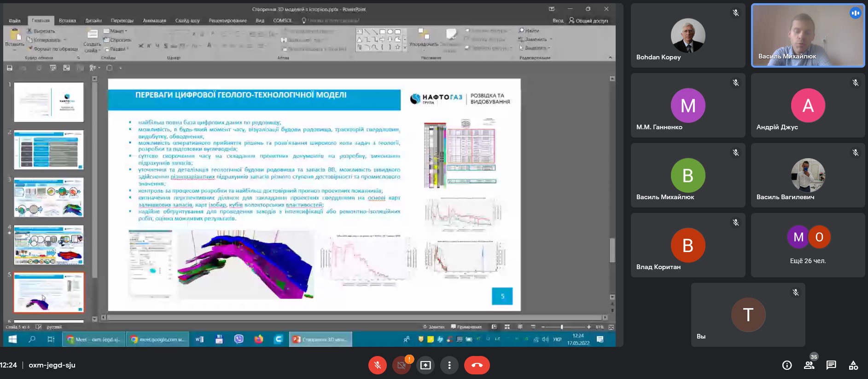The image size is (868, 379).
Task: Mute the microphone in the call bar
Action: tap(377, 365)
